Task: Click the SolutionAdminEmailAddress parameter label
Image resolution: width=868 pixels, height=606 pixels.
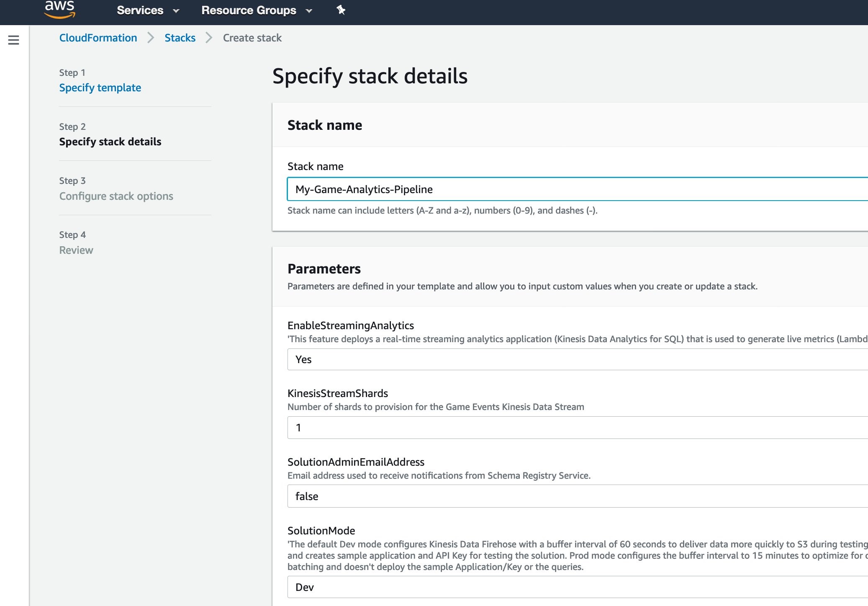Action: point(356,462)
